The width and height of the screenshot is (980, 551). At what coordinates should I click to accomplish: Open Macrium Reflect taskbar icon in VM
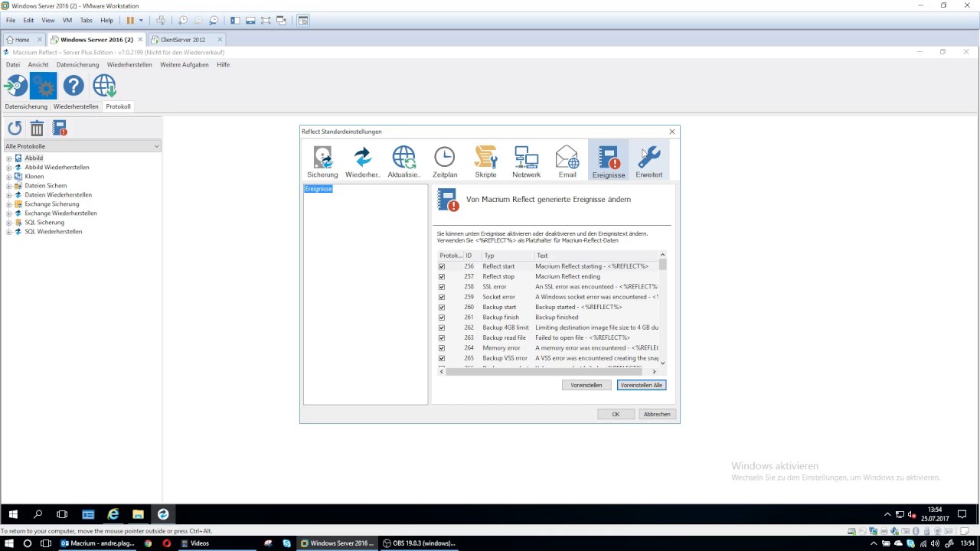click(162, 514)
